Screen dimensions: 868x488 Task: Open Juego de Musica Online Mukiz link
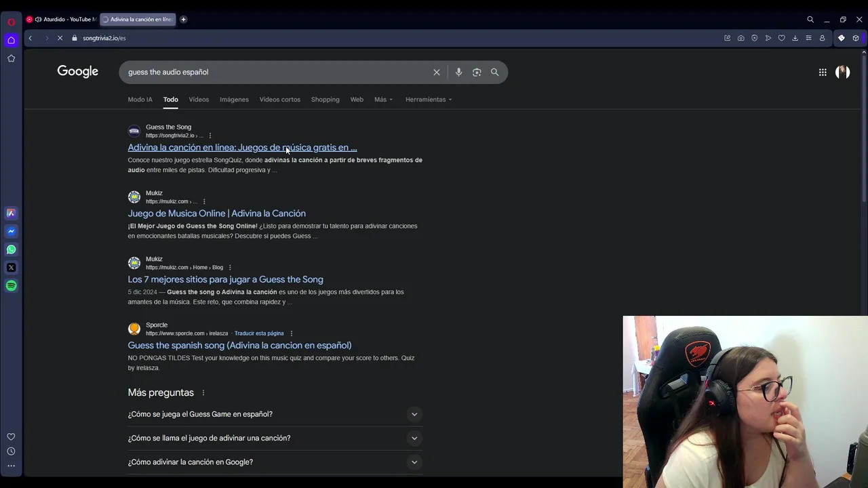[216, 213]
